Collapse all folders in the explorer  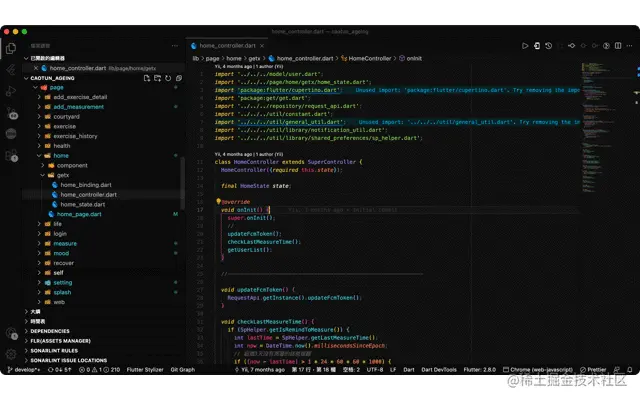click(179, 78)
